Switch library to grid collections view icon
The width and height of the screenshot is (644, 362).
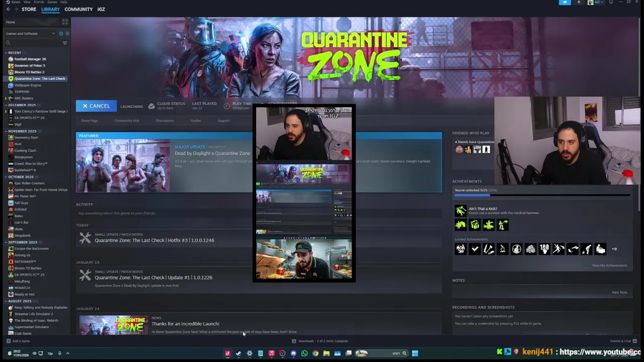point(64,22)
